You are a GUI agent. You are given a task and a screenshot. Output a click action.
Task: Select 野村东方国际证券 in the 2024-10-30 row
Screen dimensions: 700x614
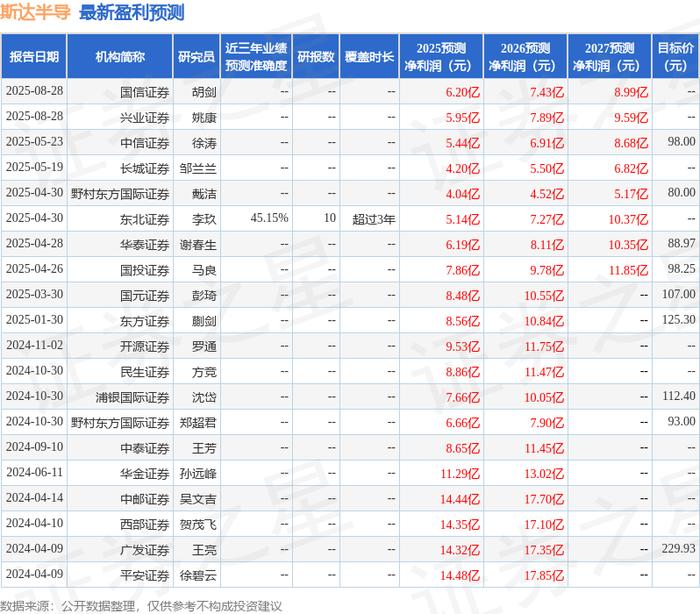pyautogui.click(x=120, y=423)
